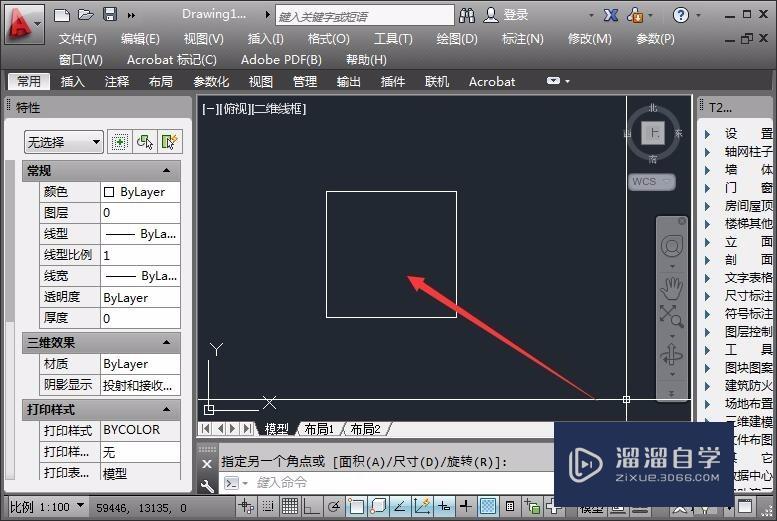Collapse the 常规 properties section
This screenshot has width=777, height=521.
point(166,171)
